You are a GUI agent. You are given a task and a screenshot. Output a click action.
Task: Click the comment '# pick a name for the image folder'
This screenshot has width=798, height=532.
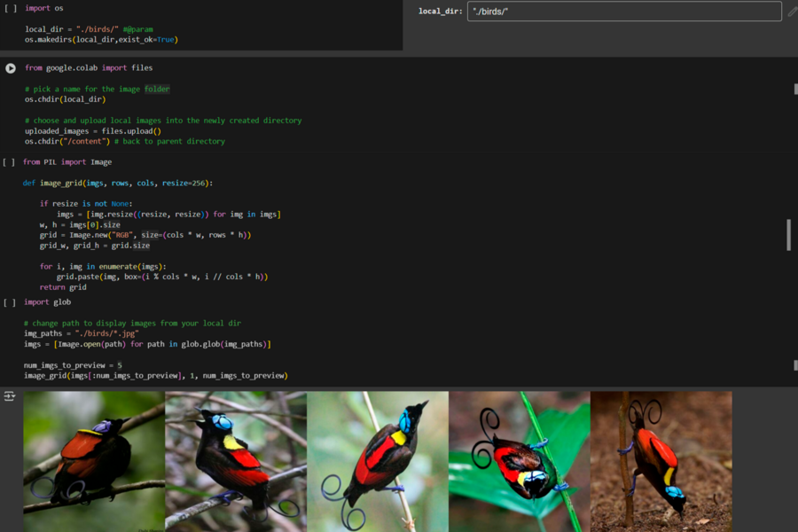[98, 89]
